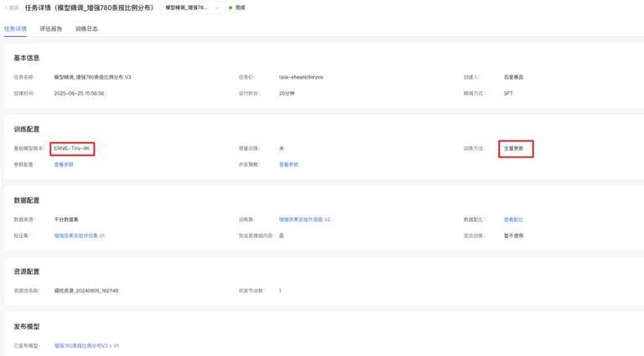Click the 发布模型 section heading
Screen dimensions: 644x356
pos(27,327)
